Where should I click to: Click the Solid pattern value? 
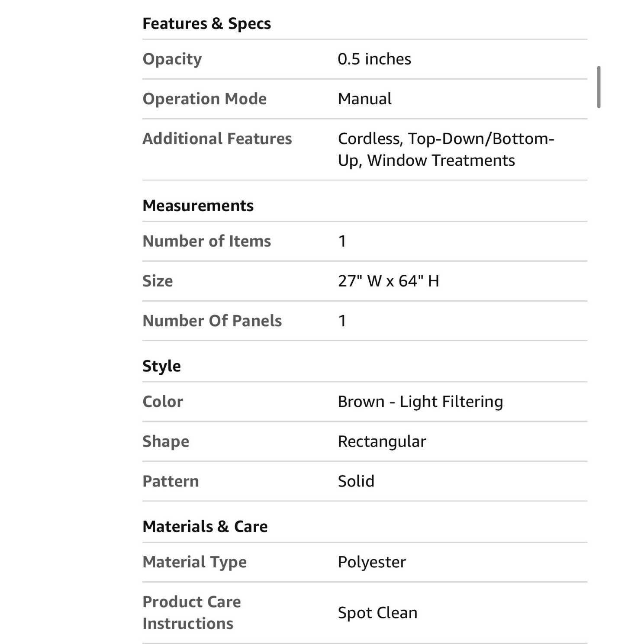click(x=356, y=481)
